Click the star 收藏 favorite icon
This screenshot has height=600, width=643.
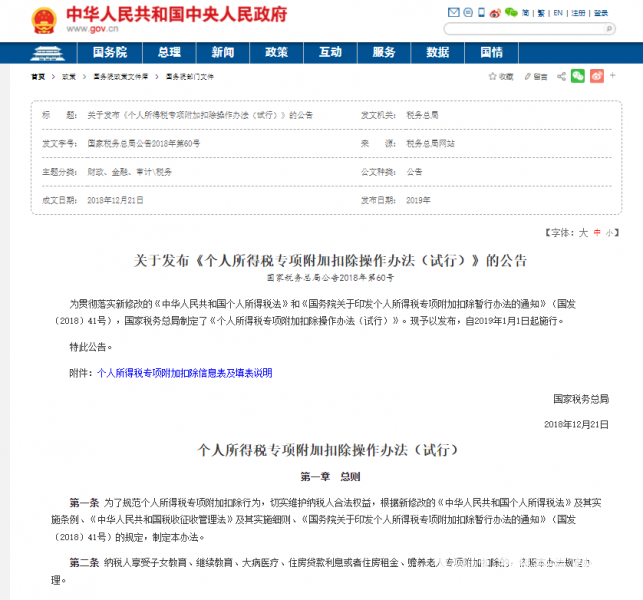click(x=501, y=76)
